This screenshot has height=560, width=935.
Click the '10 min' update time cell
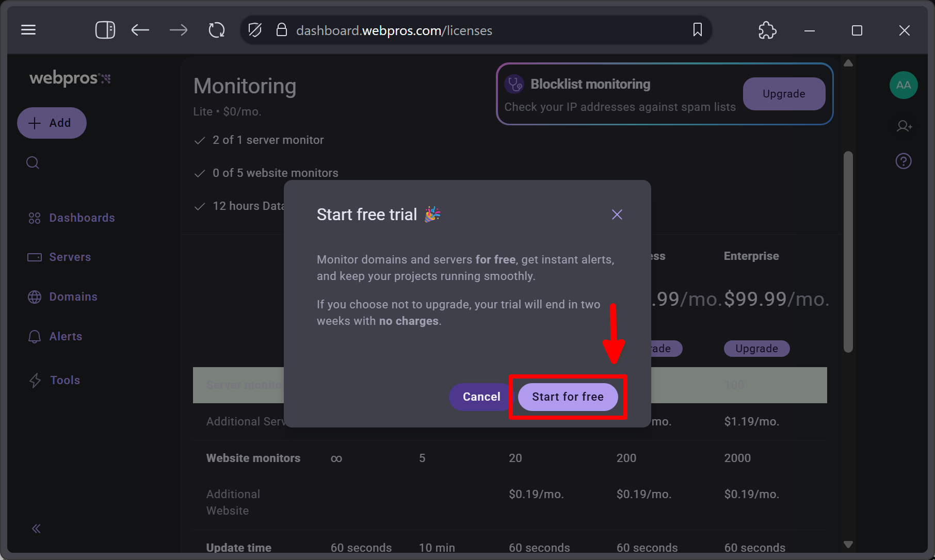coord(437,548)
